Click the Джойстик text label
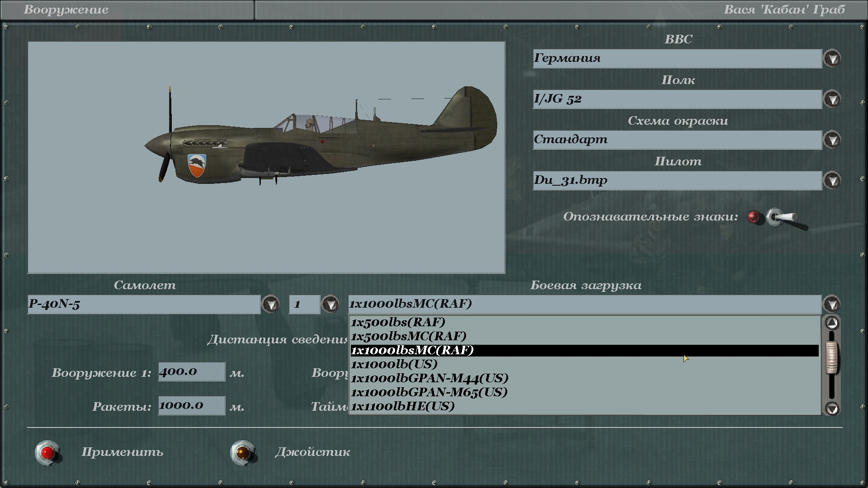 point(312,452)
